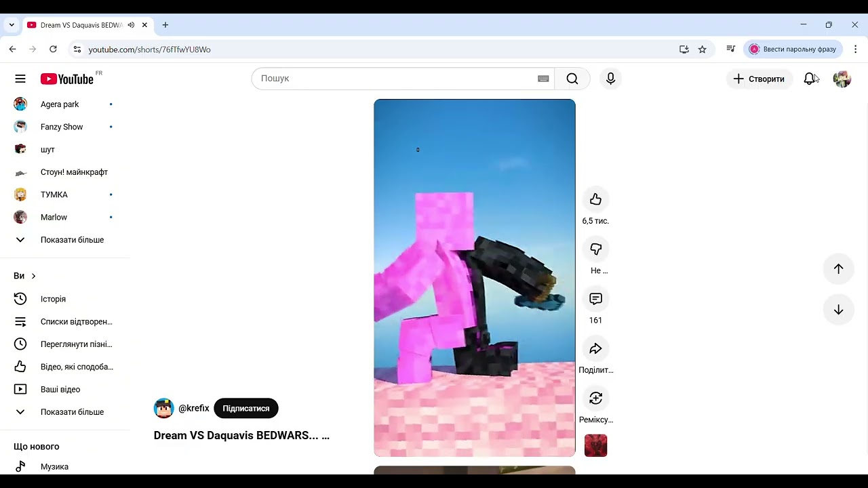Image resolution: width=868 pixels, height=488 pixels.
Task: Reload the browser page
Action: point(53,49)
